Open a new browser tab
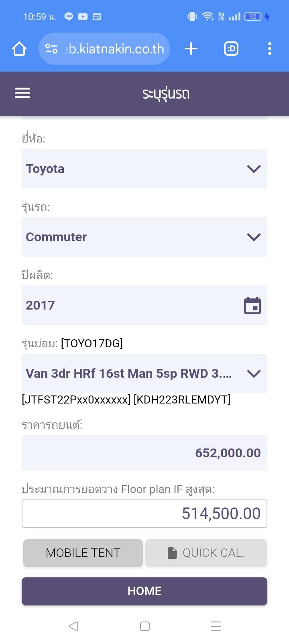The width and height of the screenshot is (289, 644). 191,49
